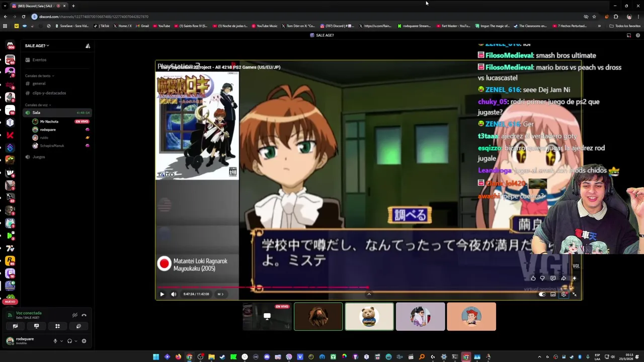Exit full screen on the video player
The image size is (644, 362).
pyautogui.click(x=575, y=295)
